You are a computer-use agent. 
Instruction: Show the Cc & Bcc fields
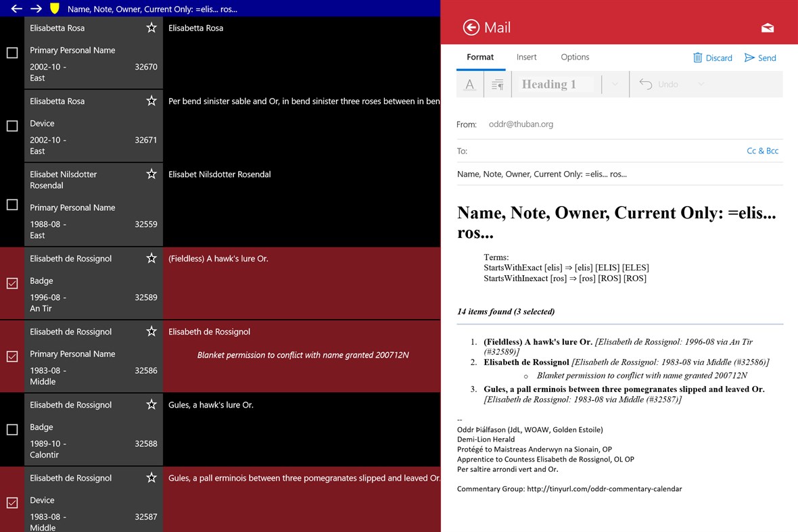coord(762,151)
